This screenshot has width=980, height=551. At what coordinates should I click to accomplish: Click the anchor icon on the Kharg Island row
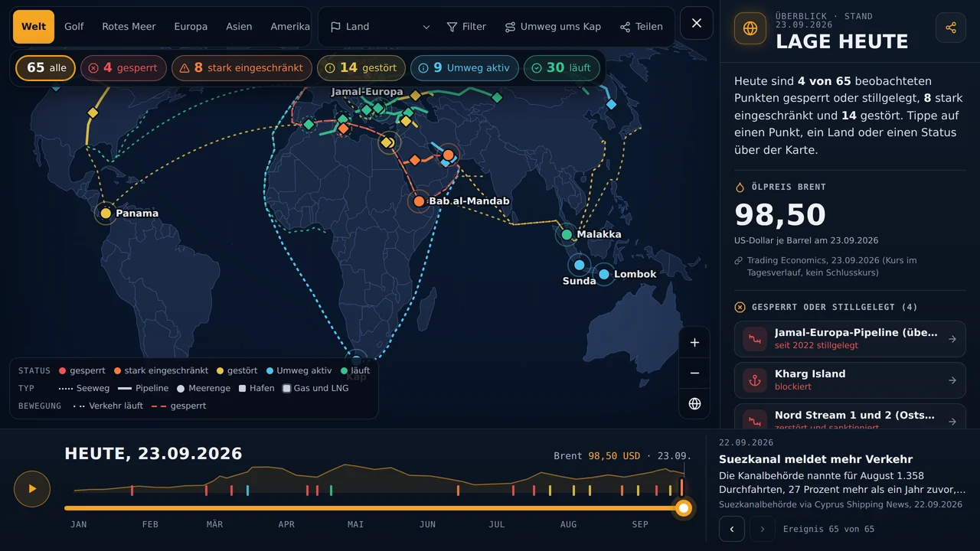pyautogui.click(x=755, y=380)
